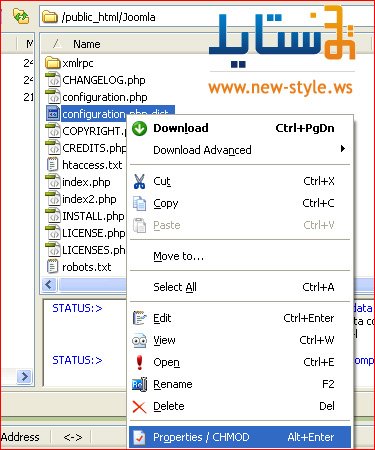This screenshot has height=450, width=375.
Task: Select the robots.txt file name
Action: [x=86, y=267]
